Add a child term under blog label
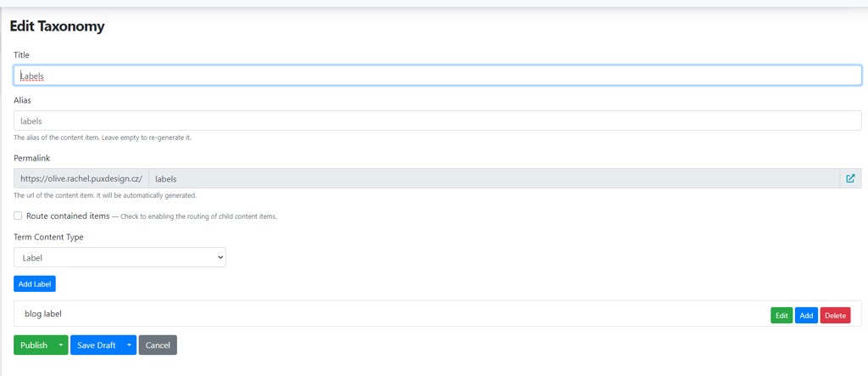 click(806, 316)
